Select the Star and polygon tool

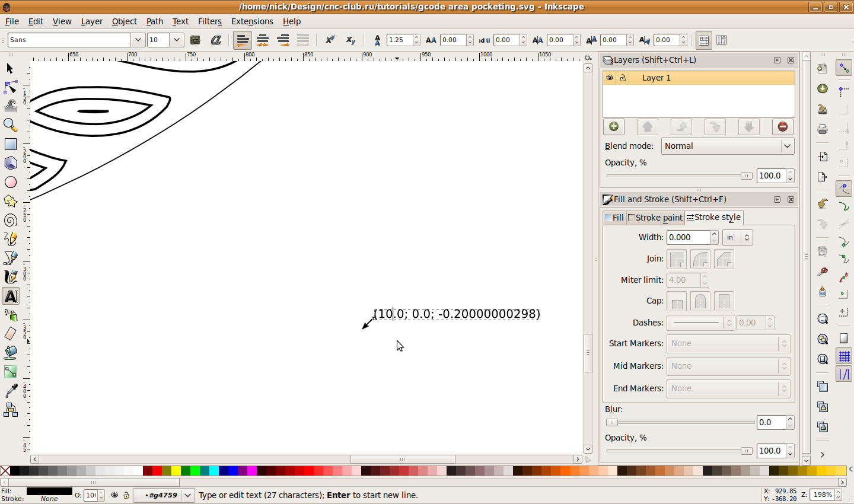10,201
